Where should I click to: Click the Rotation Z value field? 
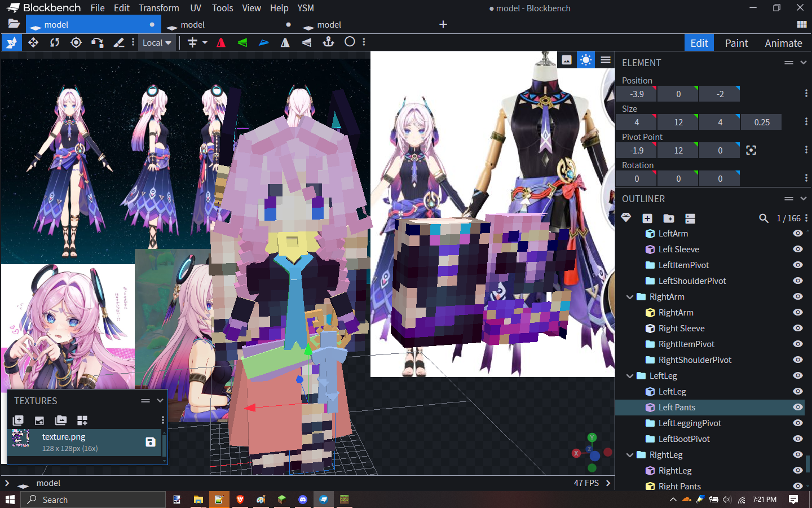click(x=720, y=179)
